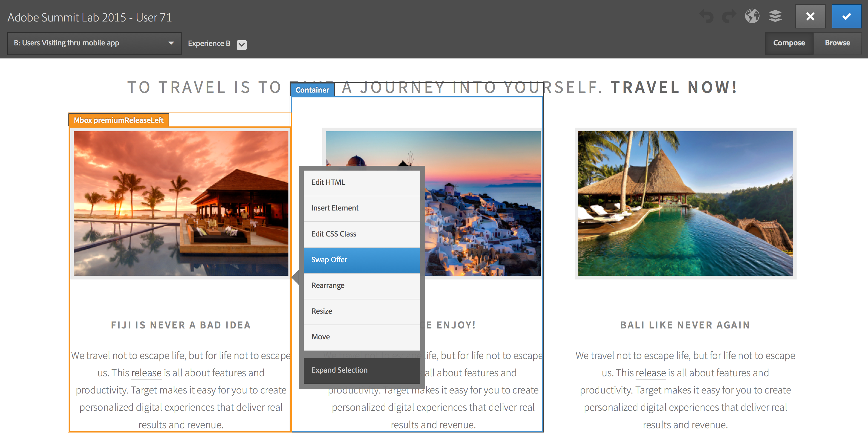
Task: Choose Insert Element menu option
Action: (x=362, y=208)
